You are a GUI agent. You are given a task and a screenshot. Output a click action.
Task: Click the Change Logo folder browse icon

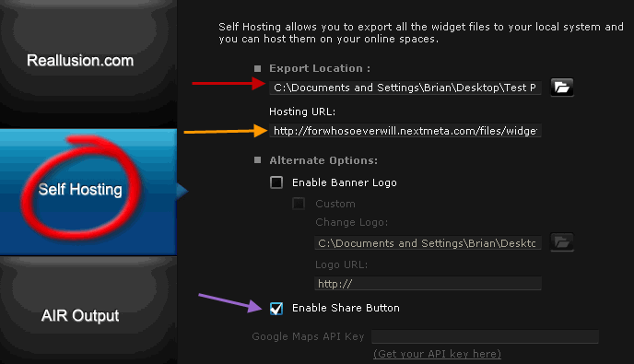[562, 242]
